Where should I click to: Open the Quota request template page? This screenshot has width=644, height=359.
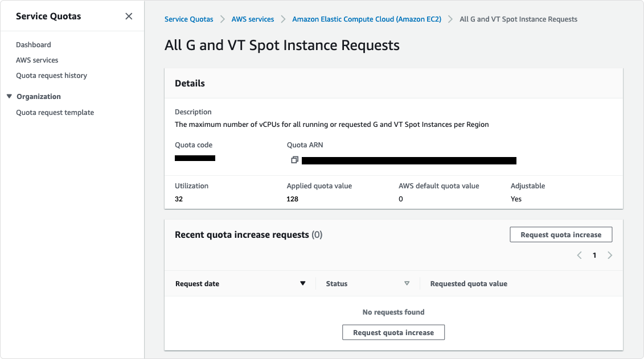pyautogui.click(x=55, y=112)
